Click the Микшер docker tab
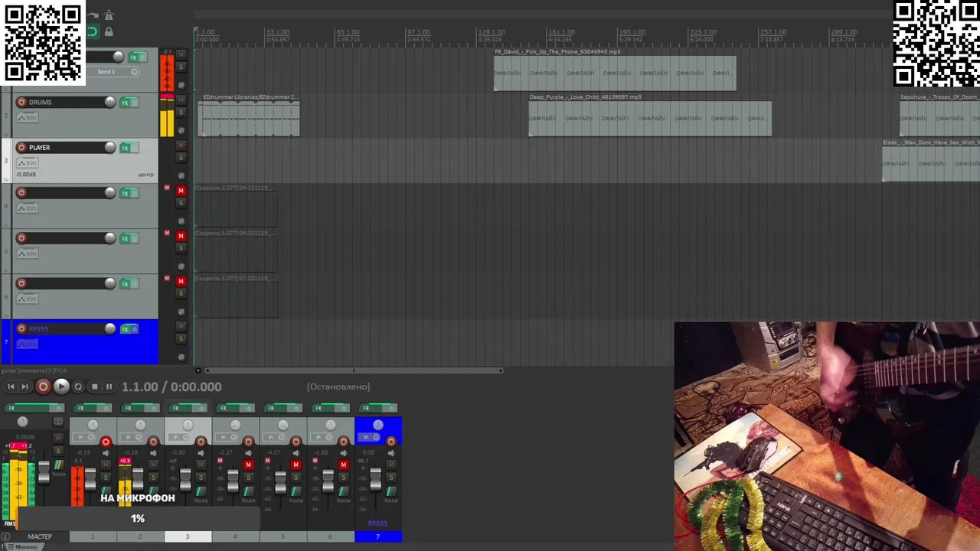 point(23,546)
